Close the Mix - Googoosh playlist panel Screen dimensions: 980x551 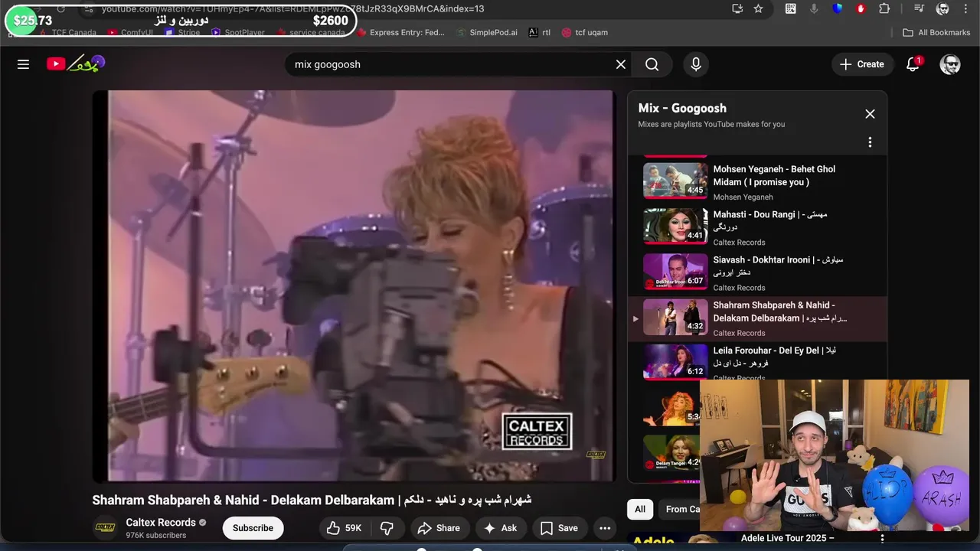(870, 114)
